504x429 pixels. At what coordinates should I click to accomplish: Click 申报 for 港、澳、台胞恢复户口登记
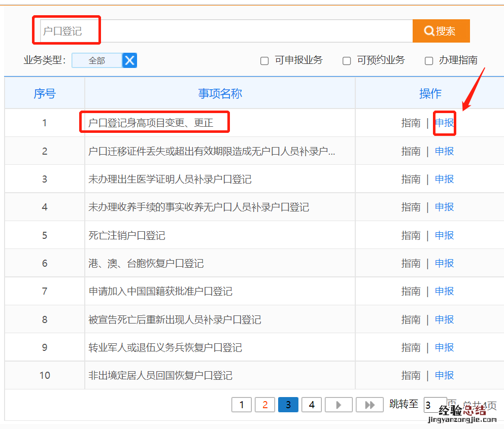pos(444,263)
